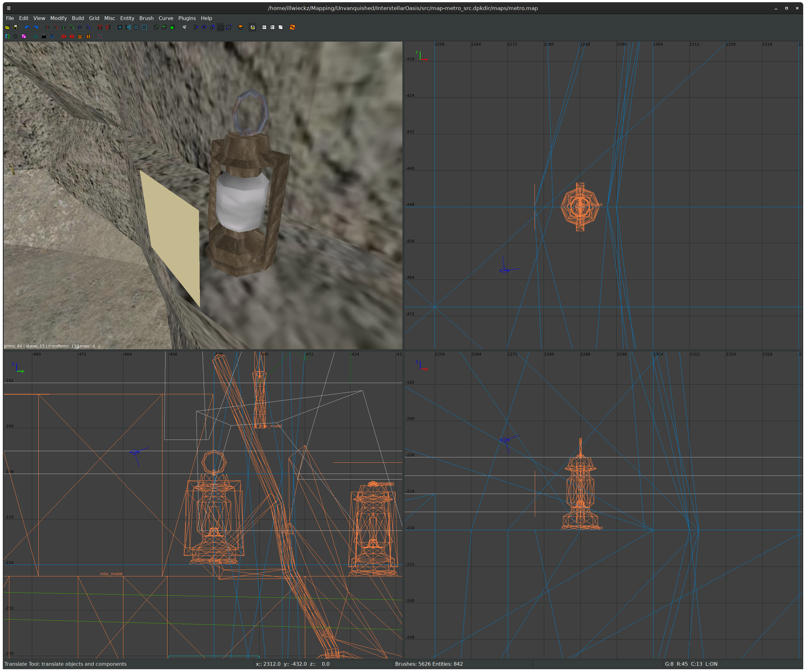Click the Save map floppy icon
806x672 pixels.
16,27
